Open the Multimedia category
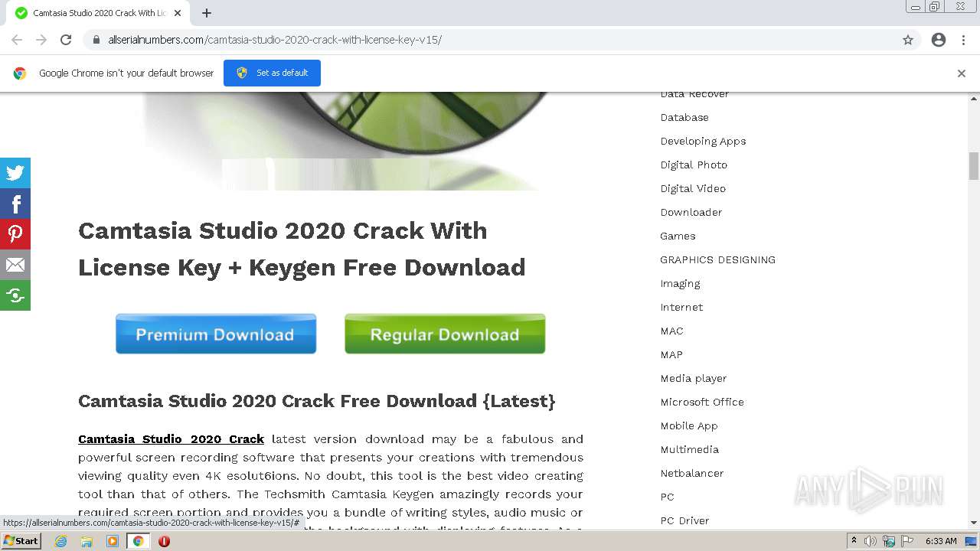The height and width of the screenshot is (551, 980). 689,449
